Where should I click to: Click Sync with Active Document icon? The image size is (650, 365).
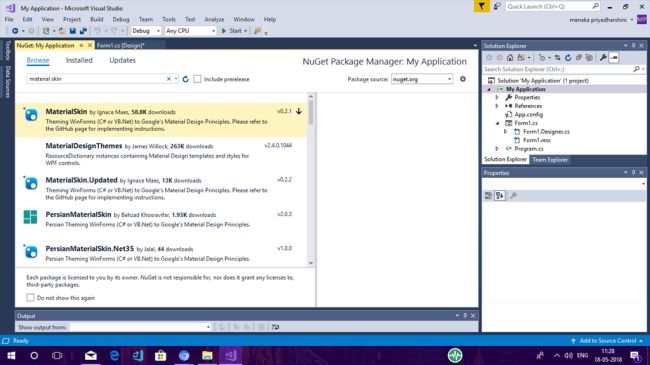[x=558, y=58]
